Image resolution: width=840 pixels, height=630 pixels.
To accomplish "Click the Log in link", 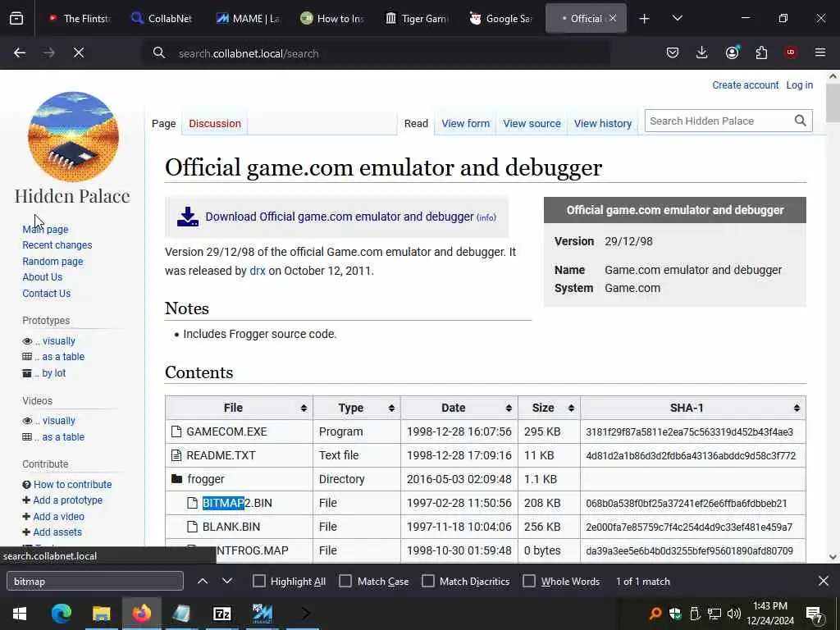I will 799,85.
